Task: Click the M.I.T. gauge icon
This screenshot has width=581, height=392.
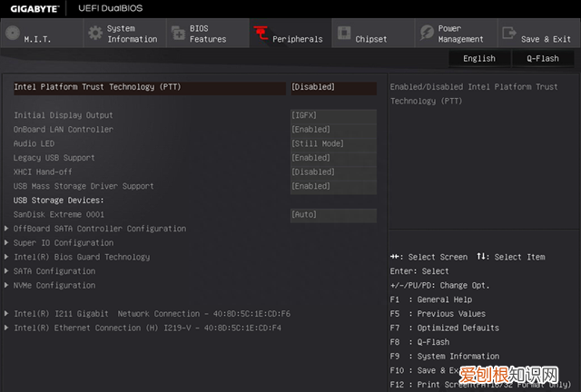Action: click(12, 34)
